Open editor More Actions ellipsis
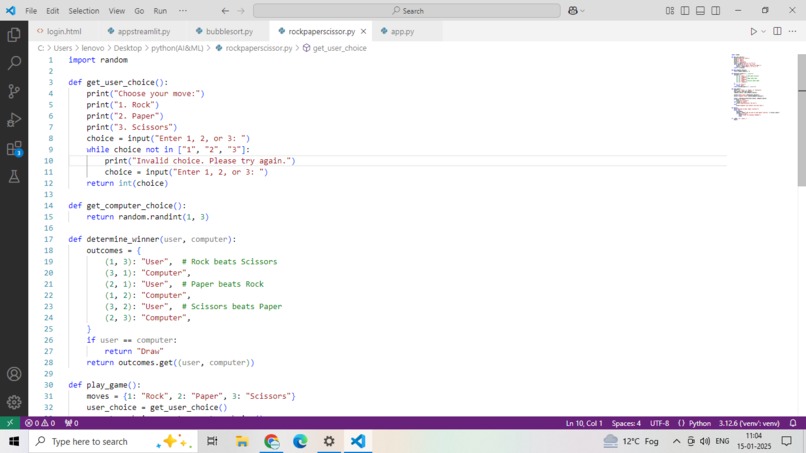This screenshot has width=806, height=453. (792, 31)
